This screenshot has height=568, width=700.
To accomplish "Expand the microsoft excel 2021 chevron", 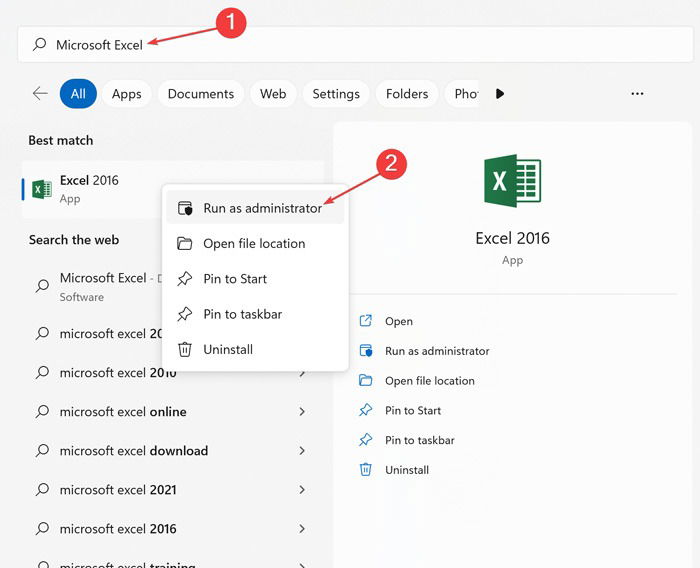I will (x=302, y=490).
